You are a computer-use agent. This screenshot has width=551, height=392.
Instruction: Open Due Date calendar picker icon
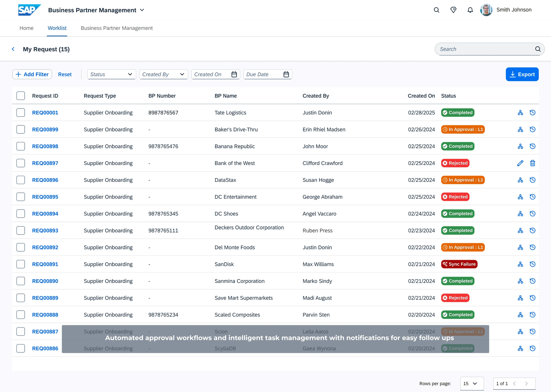pyautogui.click(x=286, y=74)
